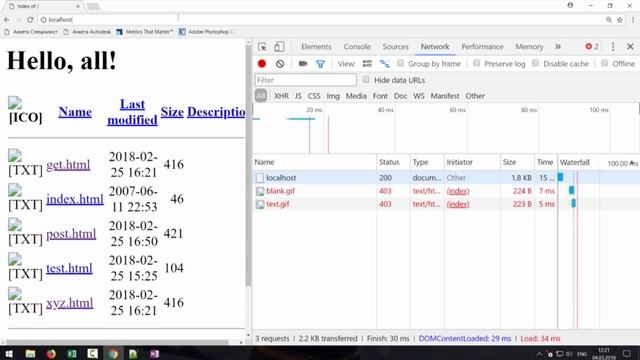The image size is (640, 360).
Task: Toggle the device toolbar icon
Action: tap(279, 47)
